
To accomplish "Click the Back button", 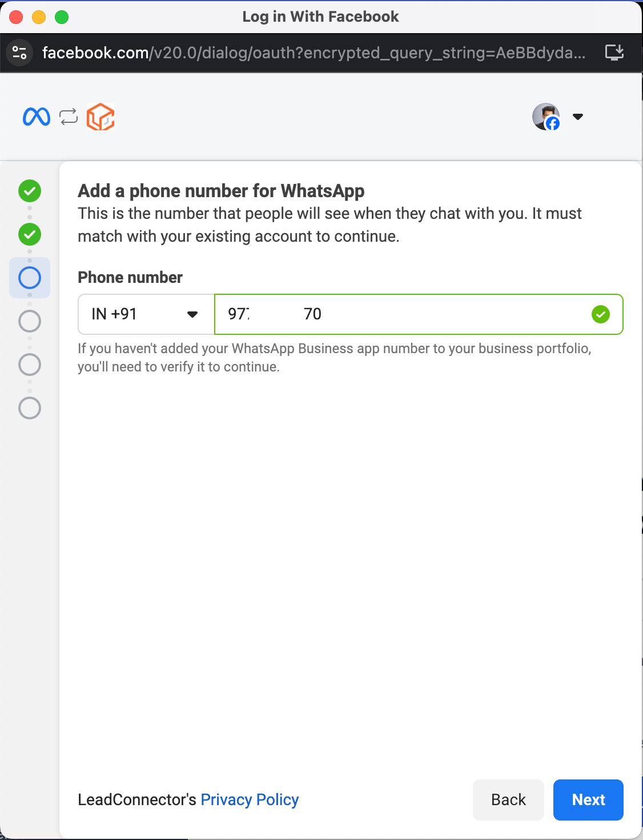I will 508,800.
